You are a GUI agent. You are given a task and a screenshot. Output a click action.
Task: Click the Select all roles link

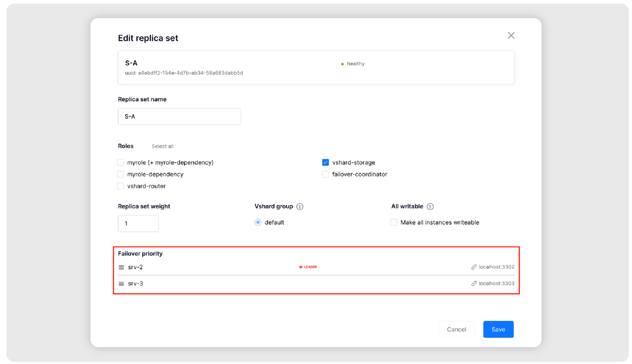(162, 146)
